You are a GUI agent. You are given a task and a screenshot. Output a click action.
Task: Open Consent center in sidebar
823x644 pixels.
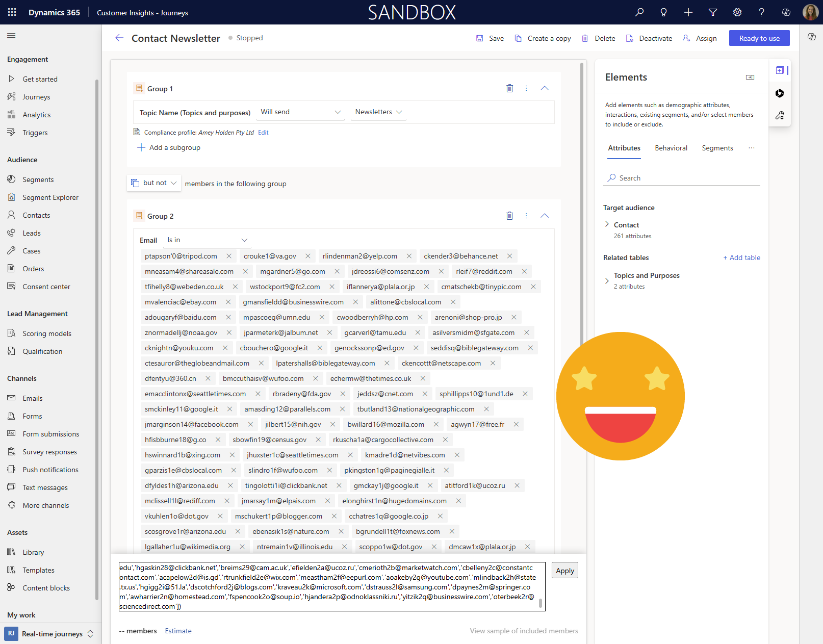[47, 287]
